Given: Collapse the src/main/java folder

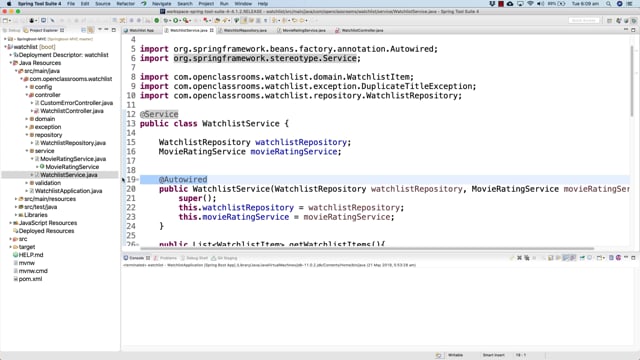Looking at the screenshot, I should pyautogui.click(x=16, y=71).
